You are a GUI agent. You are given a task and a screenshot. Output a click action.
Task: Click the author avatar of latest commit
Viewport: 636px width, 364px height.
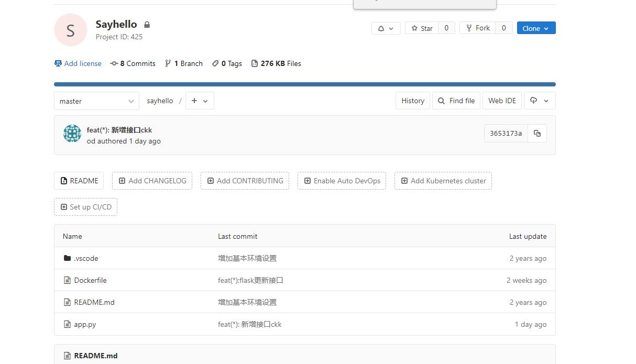pyautogui.click(x=72, y=134)
